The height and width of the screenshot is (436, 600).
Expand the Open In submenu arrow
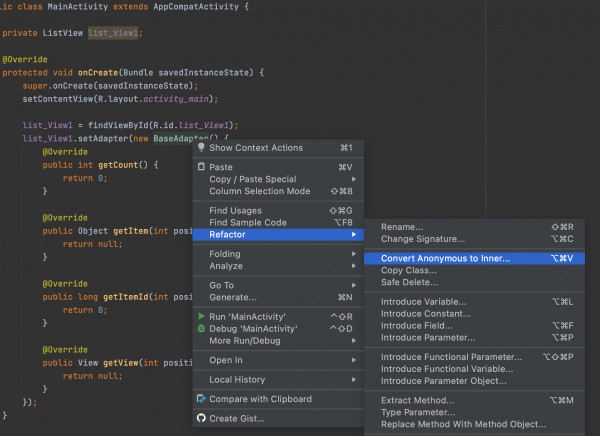coord(354,360)
